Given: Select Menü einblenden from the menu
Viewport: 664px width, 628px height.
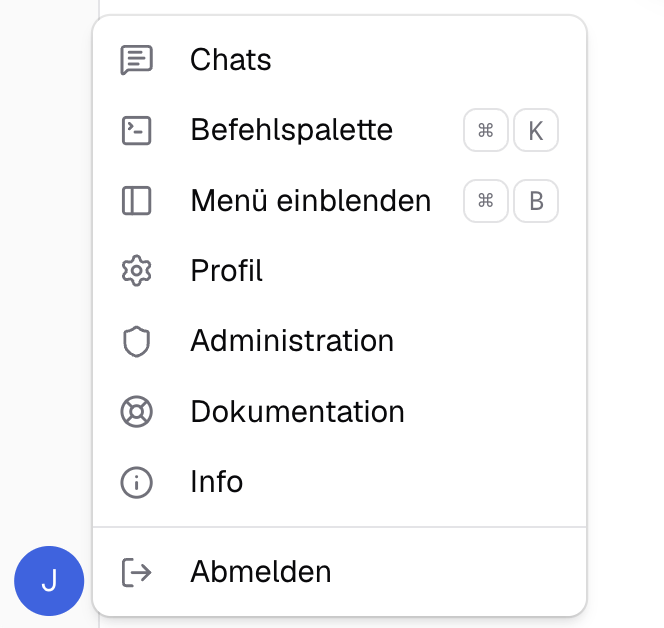Looking at the screenshot, I should click(x=340, y=201).
